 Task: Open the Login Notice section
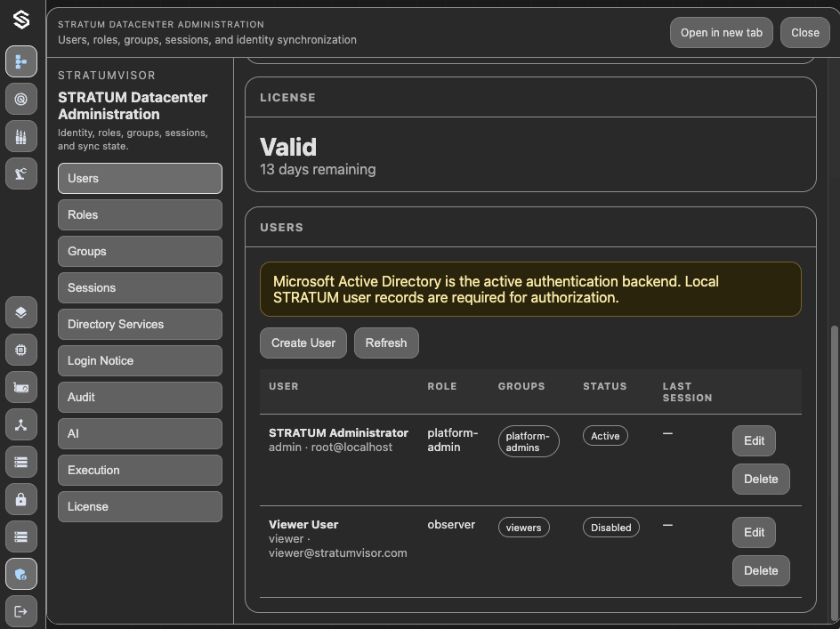[140, 360]
